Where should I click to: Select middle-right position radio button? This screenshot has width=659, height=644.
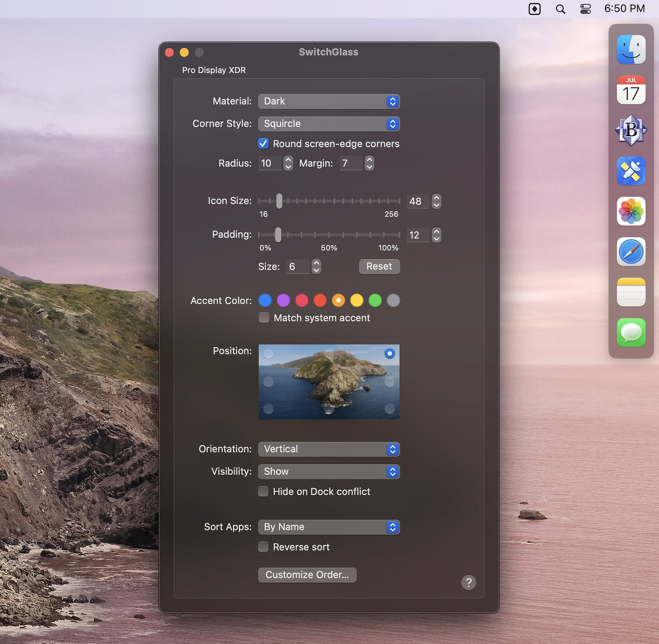click(x=389, y=382)
